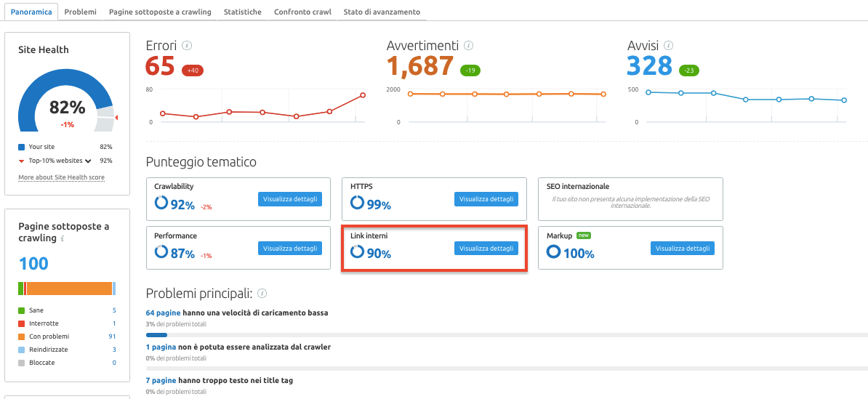Viewport: 868px width, 399px height.
Task: Click the 7 pagine title tag link
Action: pyautogui.click(x=161, y=380)
